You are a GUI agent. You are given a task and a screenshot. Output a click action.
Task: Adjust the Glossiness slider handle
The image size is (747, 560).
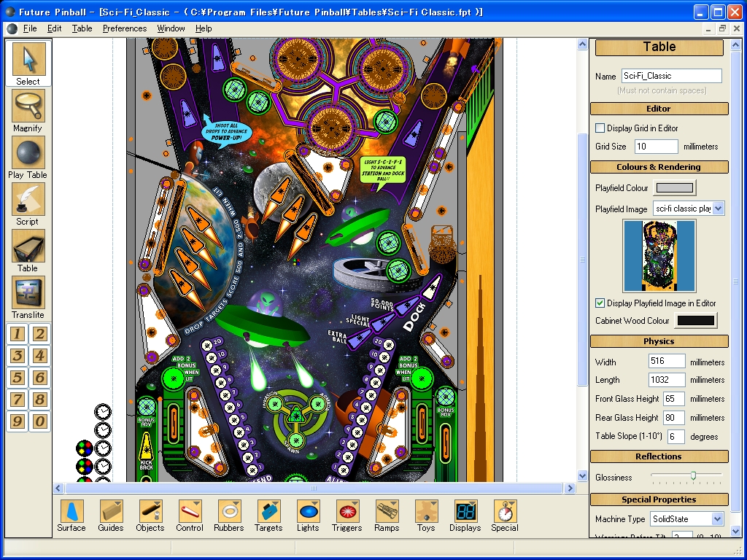(x=693, y=475)
